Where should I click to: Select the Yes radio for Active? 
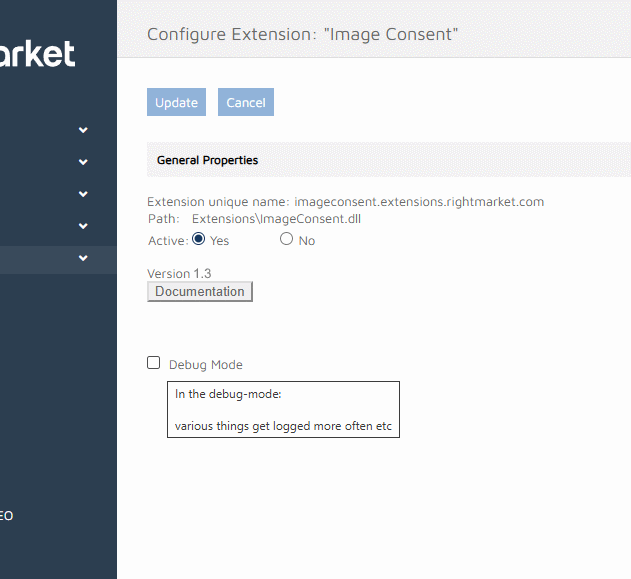point(198,239)
